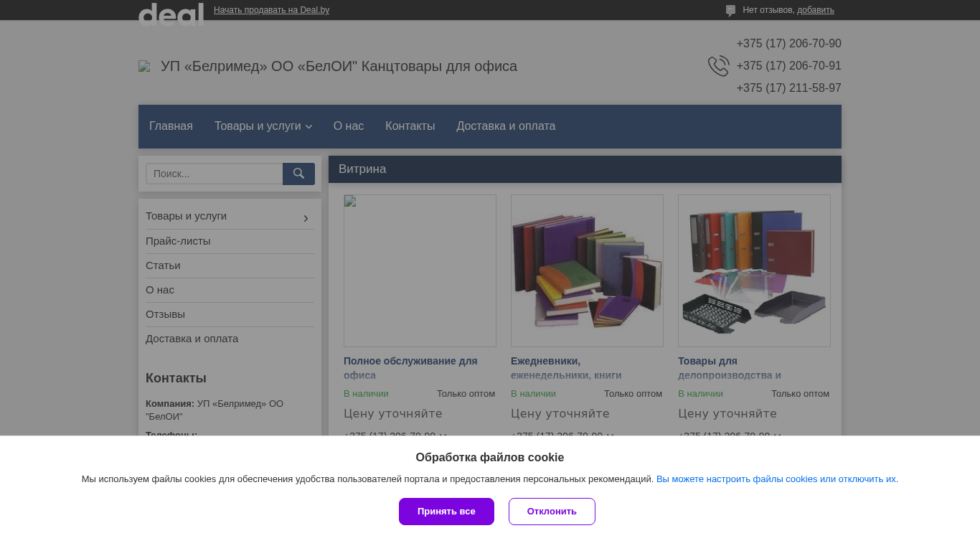
Task: Expand the Товары и услуги menu chevron in navbar
Action: coord(308,127)
